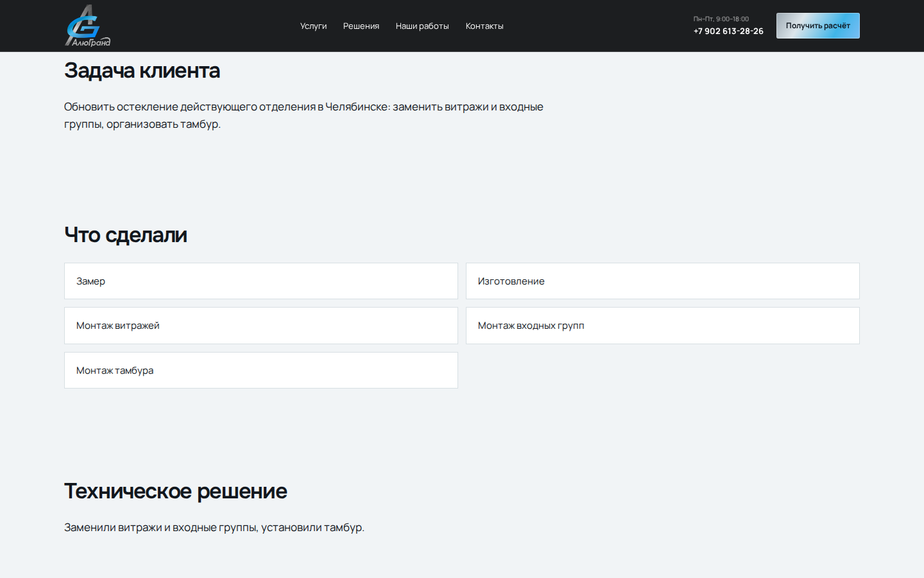The height and width of the screenshot is (578, 924).
Task: Open the Услуги menu item
Action: [x=313, y=26]
